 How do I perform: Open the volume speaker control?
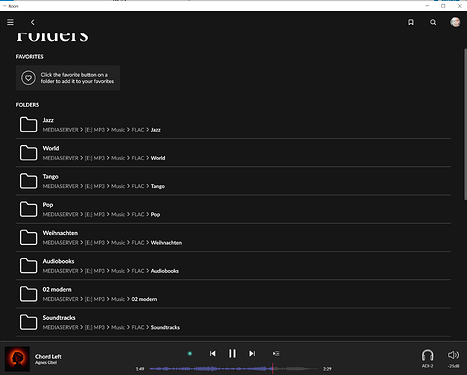coord(453,358)
